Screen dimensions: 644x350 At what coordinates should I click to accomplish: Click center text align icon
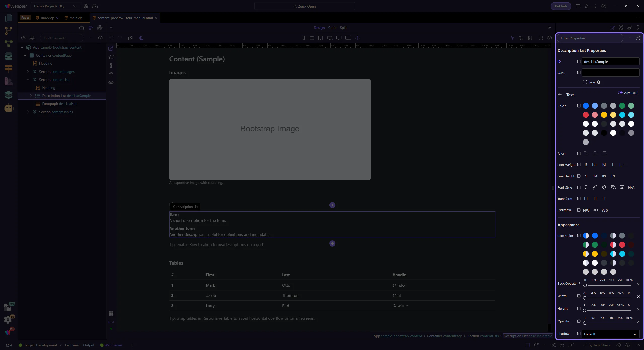point(595,153)
